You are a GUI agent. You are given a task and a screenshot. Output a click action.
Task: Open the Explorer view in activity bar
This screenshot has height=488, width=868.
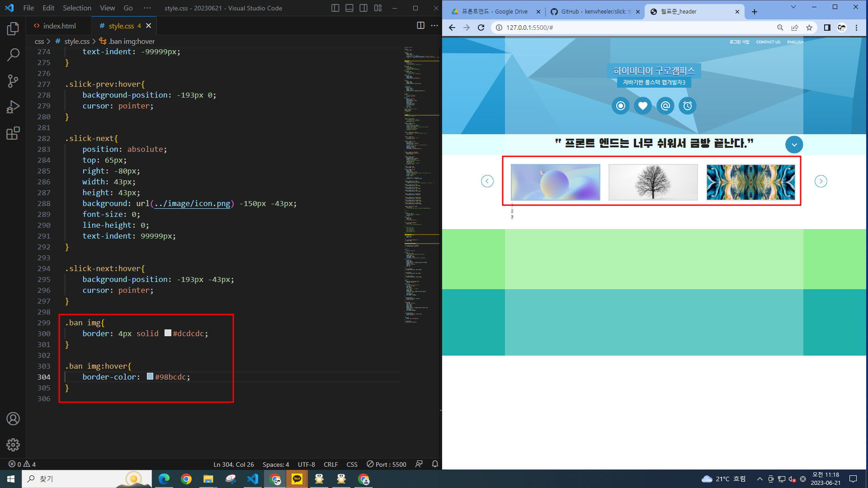(13, 29)
